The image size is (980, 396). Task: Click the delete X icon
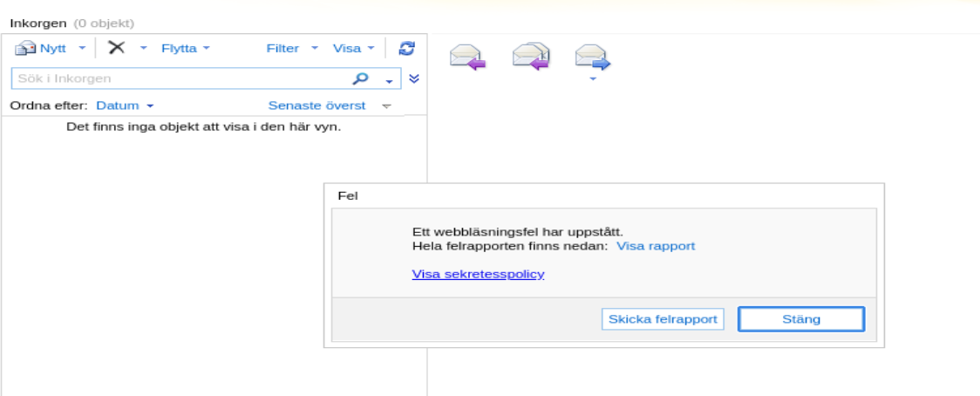coord(116,48)
